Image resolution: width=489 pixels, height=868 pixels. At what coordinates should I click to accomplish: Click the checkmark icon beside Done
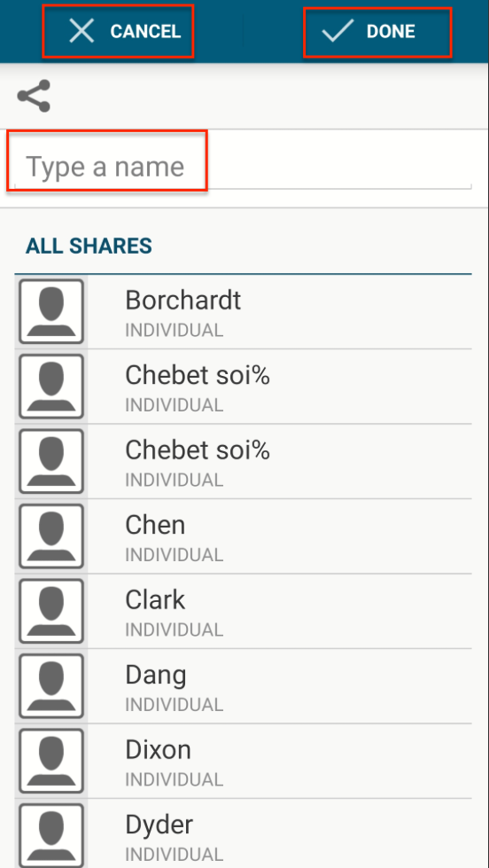[x=338, y=31]
